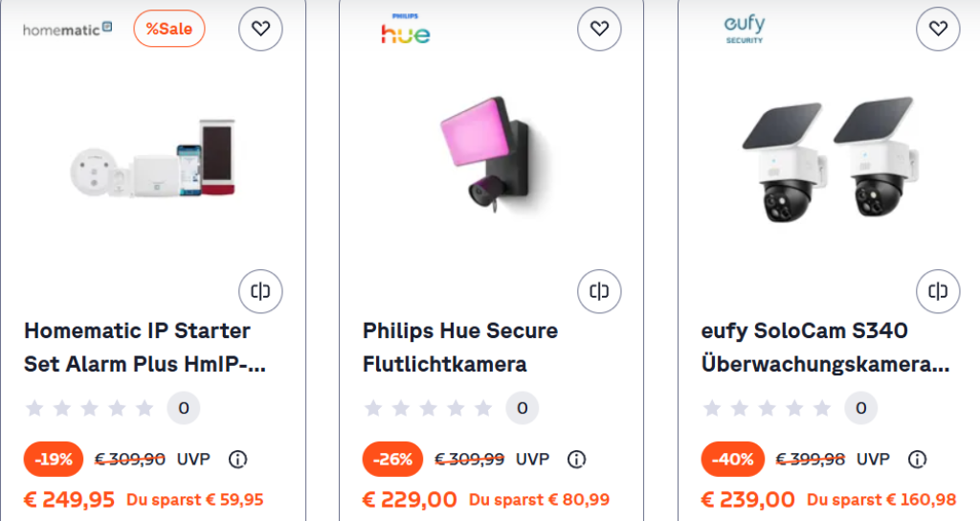Click the eufy dual solar camera image
980x521 pixels.
click(830, 158)
